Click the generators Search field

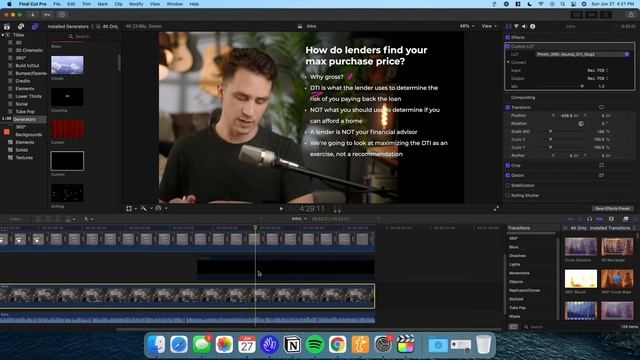click(x=84, y=36)
